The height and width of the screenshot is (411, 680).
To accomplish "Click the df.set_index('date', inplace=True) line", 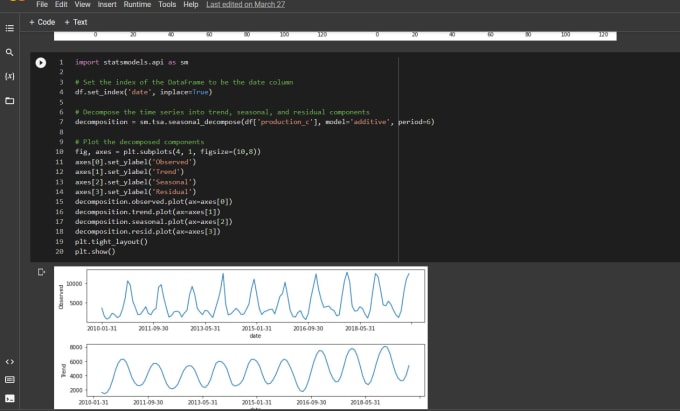I will [x=144, y=92].
